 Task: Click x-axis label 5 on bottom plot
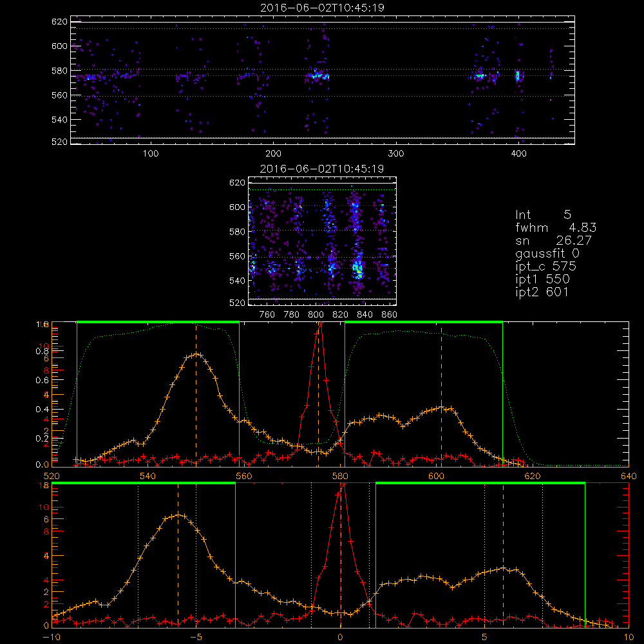click(484, 638)
